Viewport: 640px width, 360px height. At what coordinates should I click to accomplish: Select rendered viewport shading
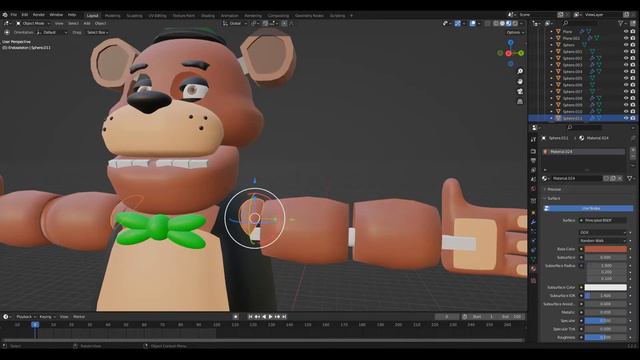point(515,23)
